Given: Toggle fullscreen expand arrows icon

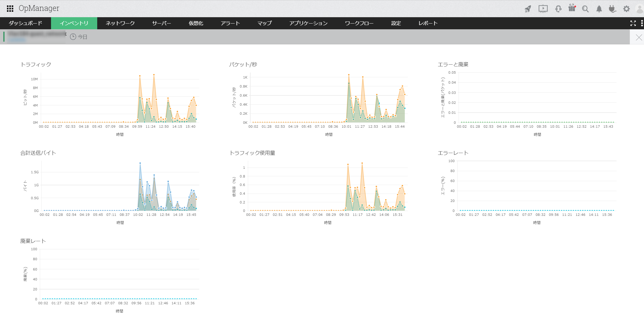Looking at the screenshot, I should coord(633,23).
